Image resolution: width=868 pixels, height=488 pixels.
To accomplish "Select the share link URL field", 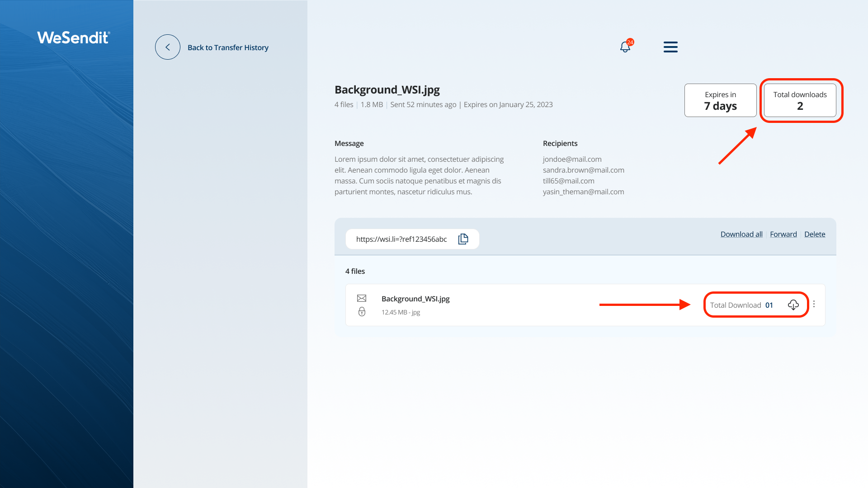I will [x=401, y=239].
